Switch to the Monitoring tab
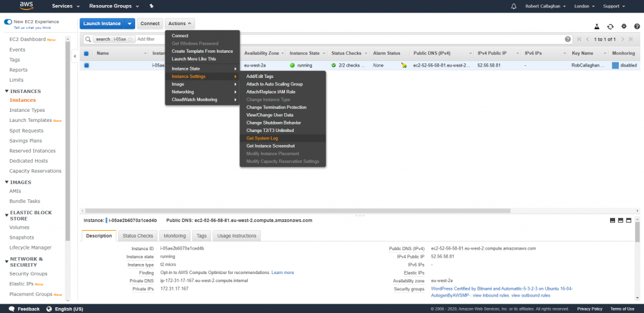Image resolution: width=644 pixels, height=313 pixels. (x=175, y=236)
